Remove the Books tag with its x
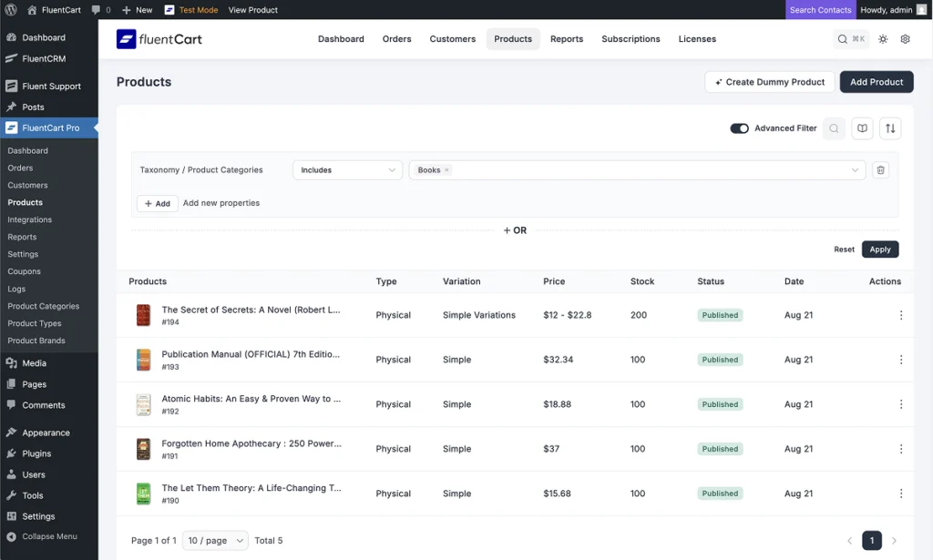 tap(446, 170)
